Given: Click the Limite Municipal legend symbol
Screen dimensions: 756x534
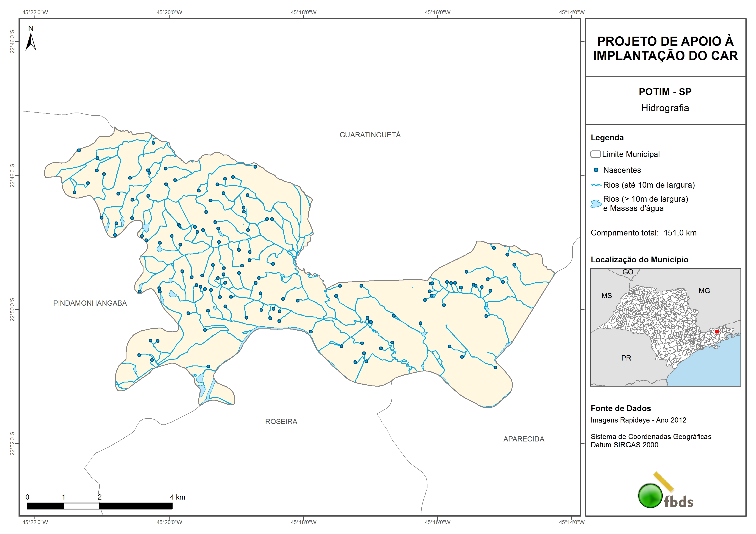Looking at the screenshot, I should (x=595, y=154).
